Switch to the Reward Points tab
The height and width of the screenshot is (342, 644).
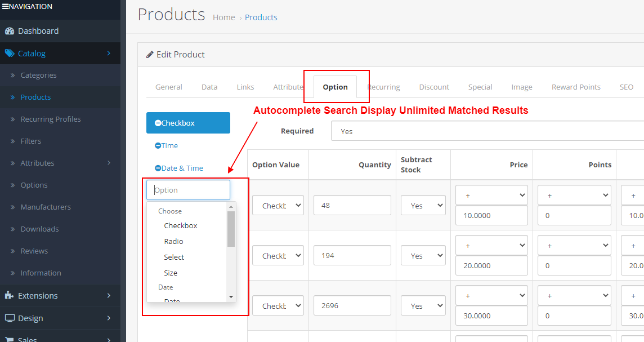tap(576, 87)
